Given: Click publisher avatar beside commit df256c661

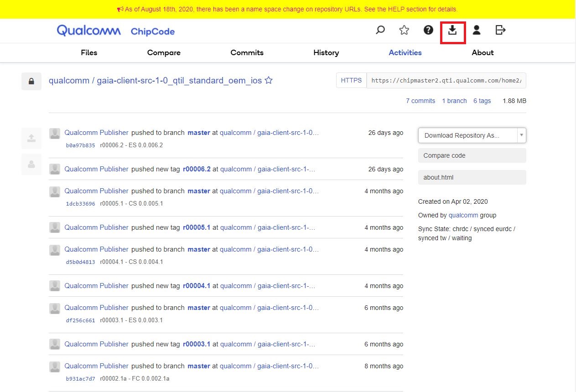Looking at the screenshot, I should tap(55, 308).
